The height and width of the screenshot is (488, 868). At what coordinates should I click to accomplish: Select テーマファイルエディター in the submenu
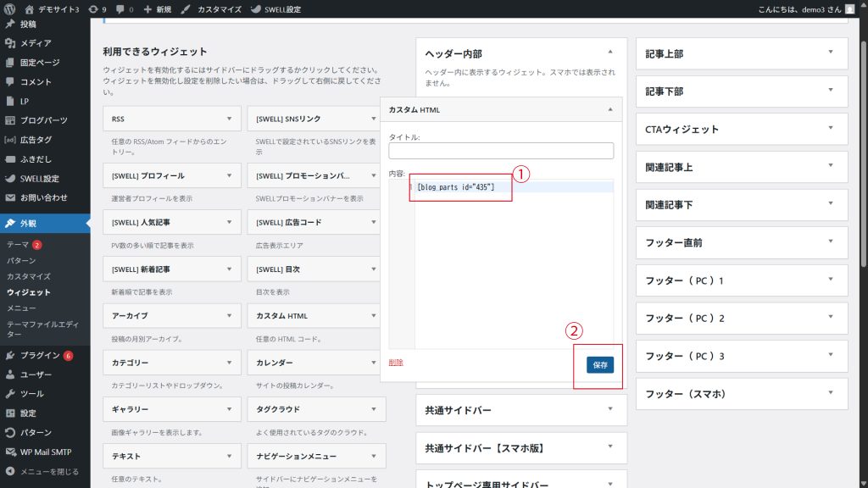coord(42,329)
